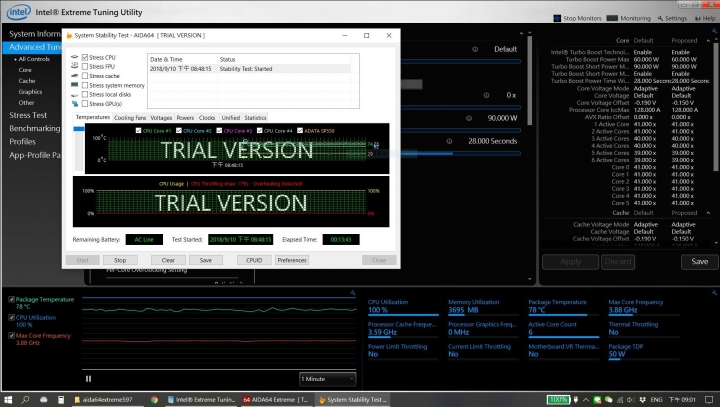
Task: Uncheck CPU Utilization in the XTU graph legend
Action: pyautogui.click(x=11, y=317)
